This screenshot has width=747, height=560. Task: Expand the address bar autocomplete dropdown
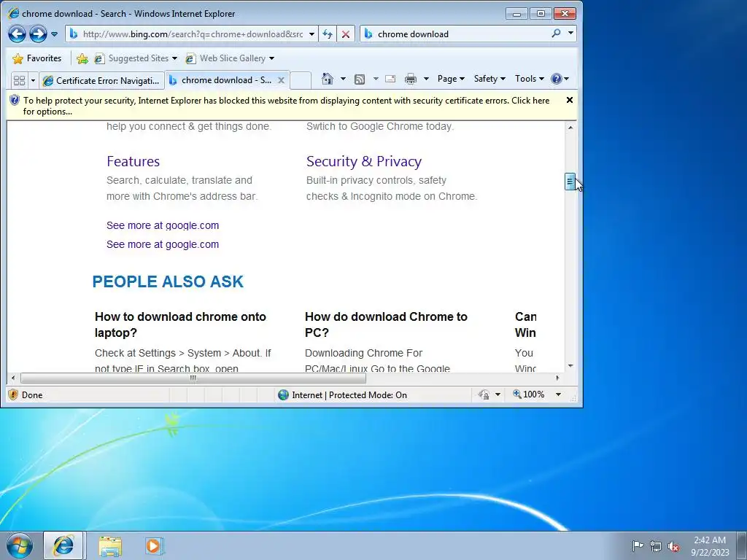coord(311,34)
